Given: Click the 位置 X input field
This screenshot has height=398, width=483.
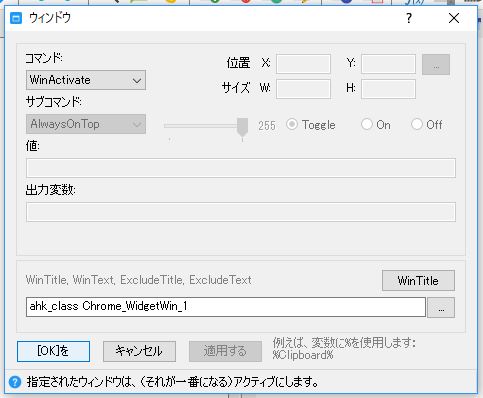Looking at the screenshot, I should click(x=303, y=64).
